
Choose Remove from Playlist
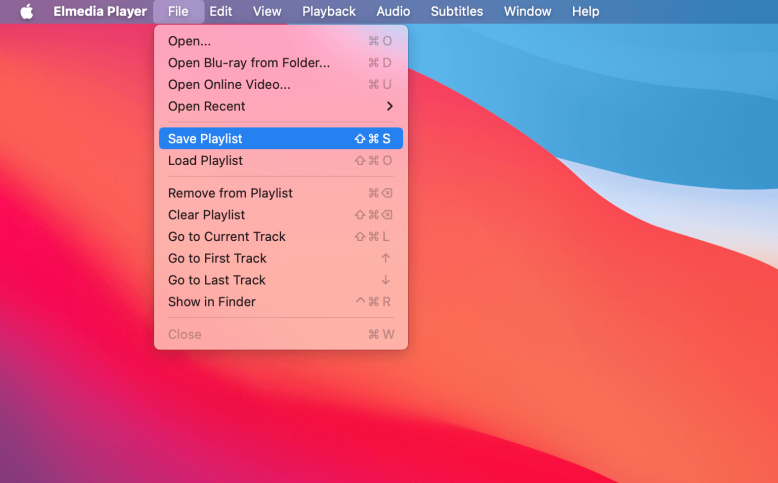(x=281, y=193)
